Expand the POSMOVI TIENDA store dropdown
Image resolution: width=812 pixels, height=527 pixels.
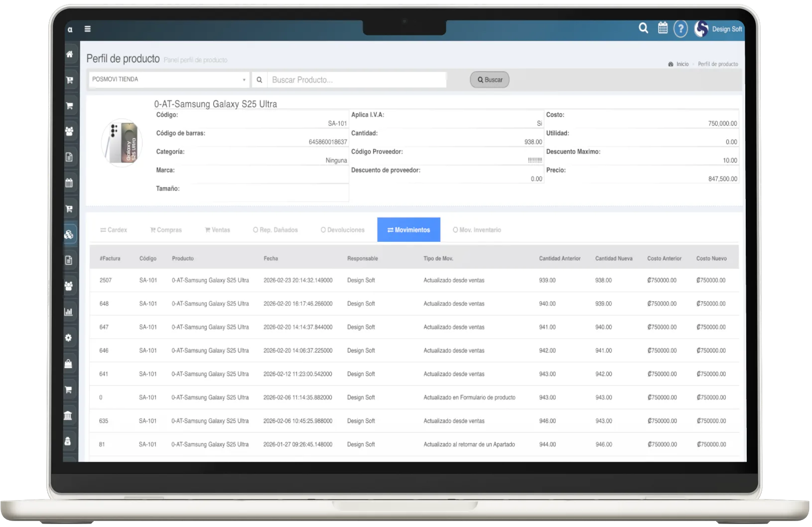[169, 79]
